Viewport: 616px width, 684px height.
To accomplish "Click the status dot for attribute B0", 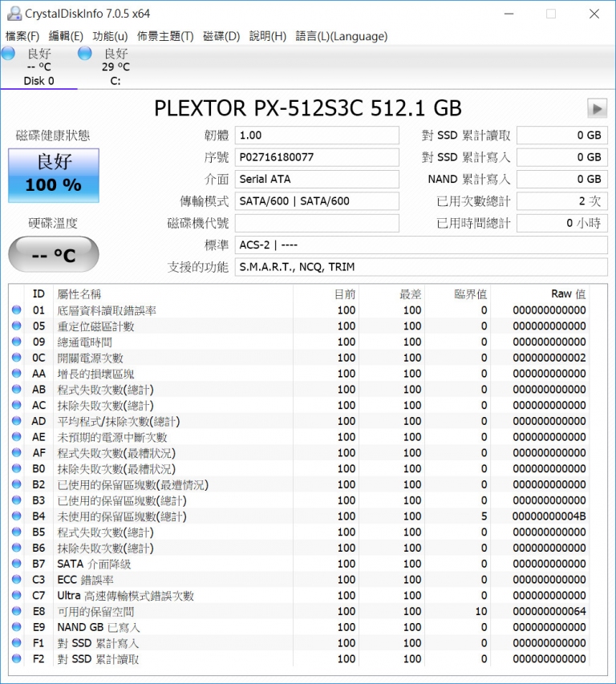I will click(17, 468).
